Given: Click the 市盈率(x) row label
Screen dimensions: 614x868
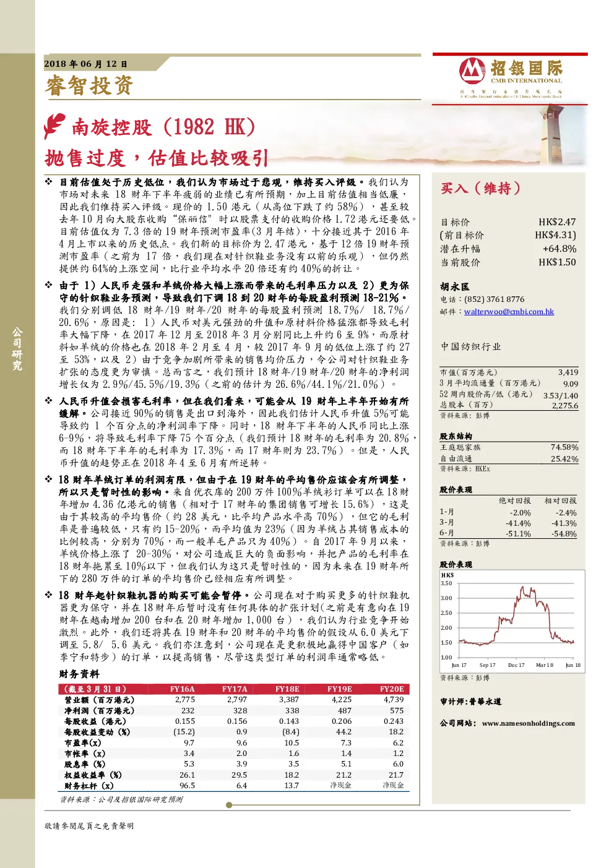Looking at the screenshot, I should (x=83, y=743).
